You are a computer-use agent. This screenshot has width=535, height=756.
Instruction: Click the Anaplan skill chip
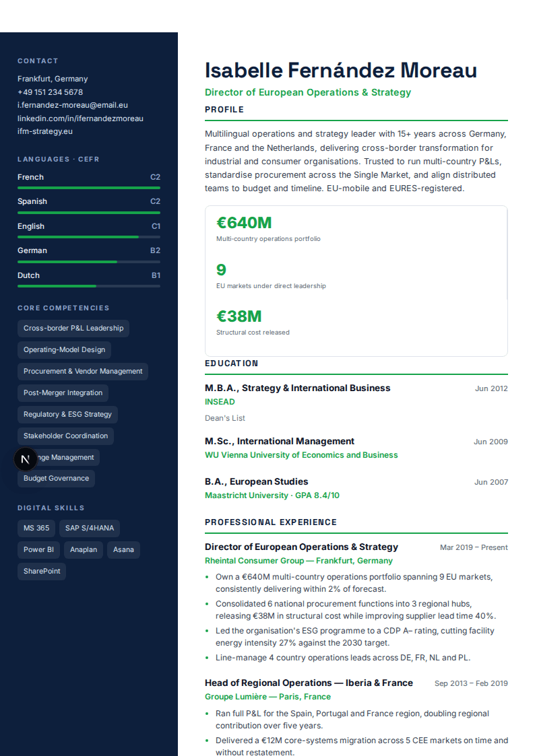point(84,549)
